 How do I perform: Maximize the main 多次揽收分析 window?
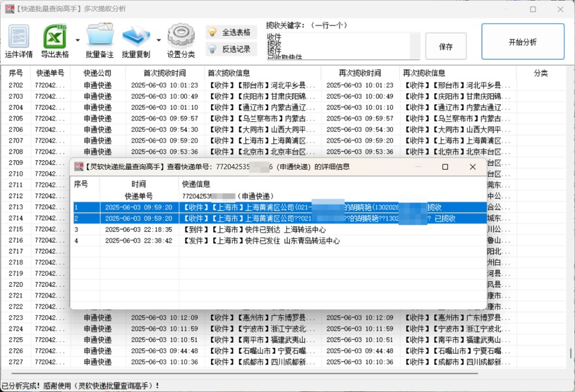tap(533, 9)
